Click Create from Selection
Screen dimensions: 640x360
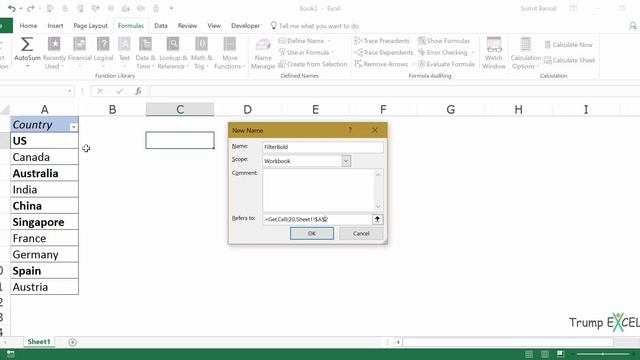(313, 64)
